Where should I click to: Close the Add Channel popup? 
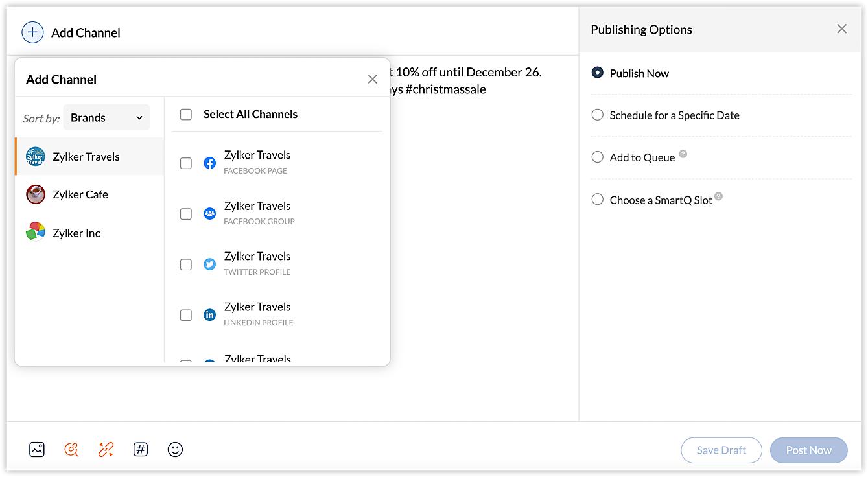(x=373, y=79)
